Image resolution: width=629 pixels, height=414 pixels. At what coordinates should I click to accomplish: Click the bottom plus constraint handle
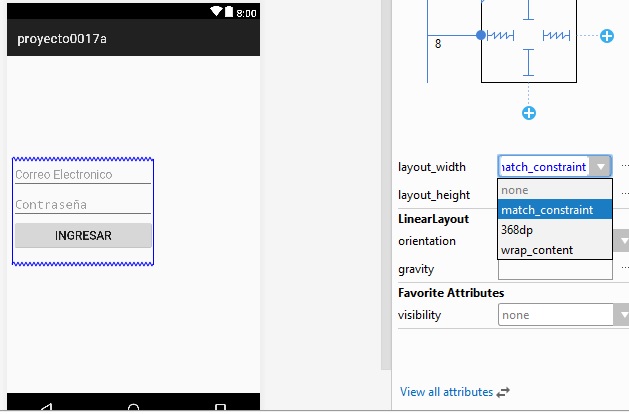pyautogui.click(x=529, y=113)
